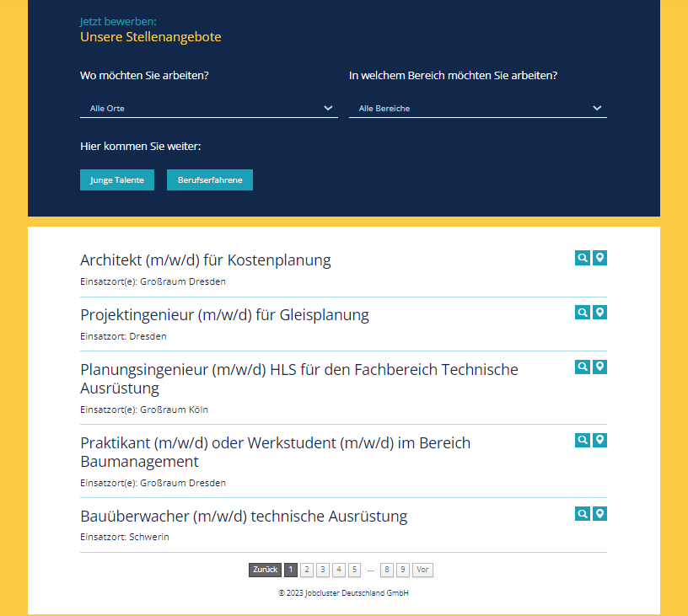Open the Alle Bereiche department dropdown

coord(477,108)
